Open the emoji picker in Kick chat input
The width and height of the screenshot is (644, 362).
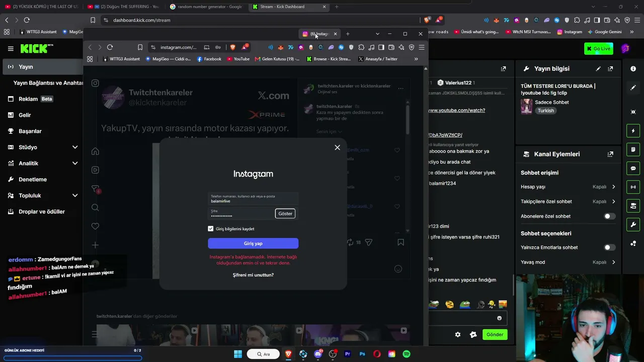[x=499, y=318]
